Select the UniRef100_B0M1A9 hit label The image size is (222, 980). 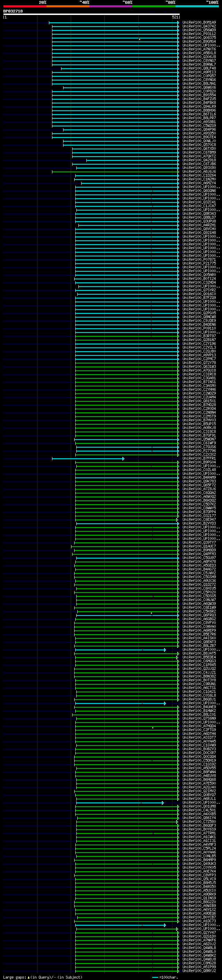pyautogui.click(x=199, y=23)
